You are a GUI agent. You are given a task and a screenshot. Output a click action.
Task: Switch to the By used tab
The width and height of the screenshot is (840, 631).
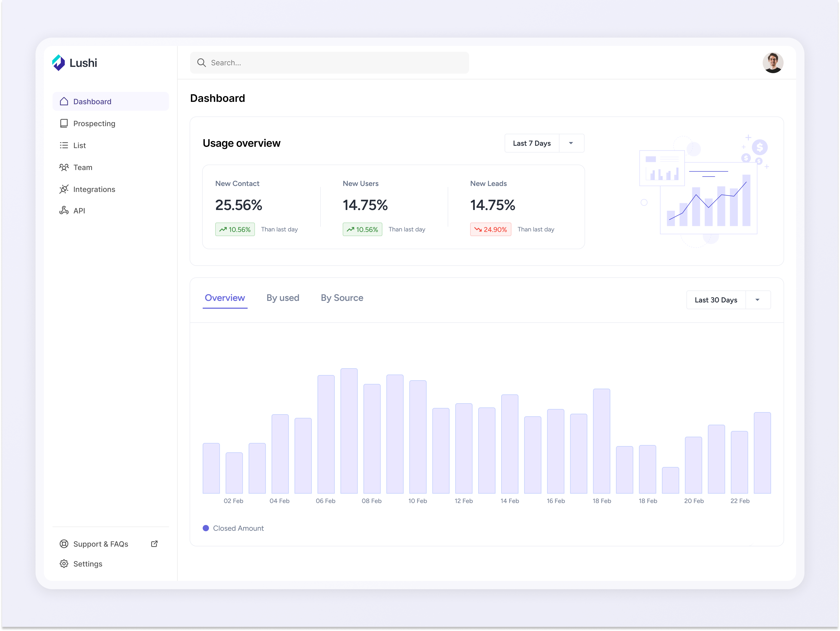coord(283,298)
